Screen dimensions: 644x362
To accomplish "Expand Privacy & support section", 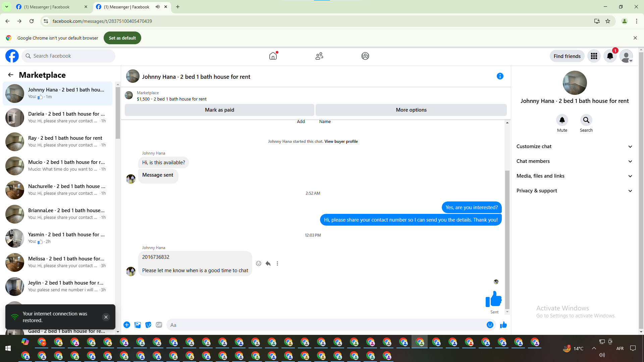I will click(x=575, y=191).
